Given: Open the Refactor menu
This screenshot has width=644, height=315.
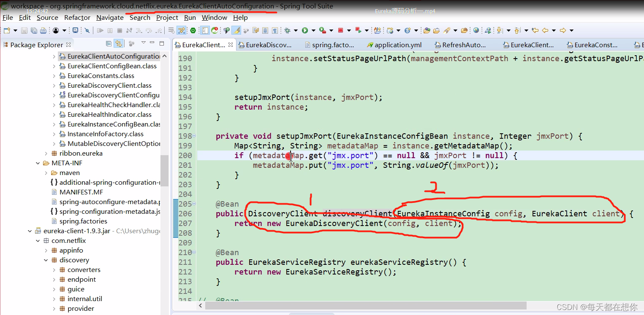Looking at the screenshot, I should pos(77,18).
